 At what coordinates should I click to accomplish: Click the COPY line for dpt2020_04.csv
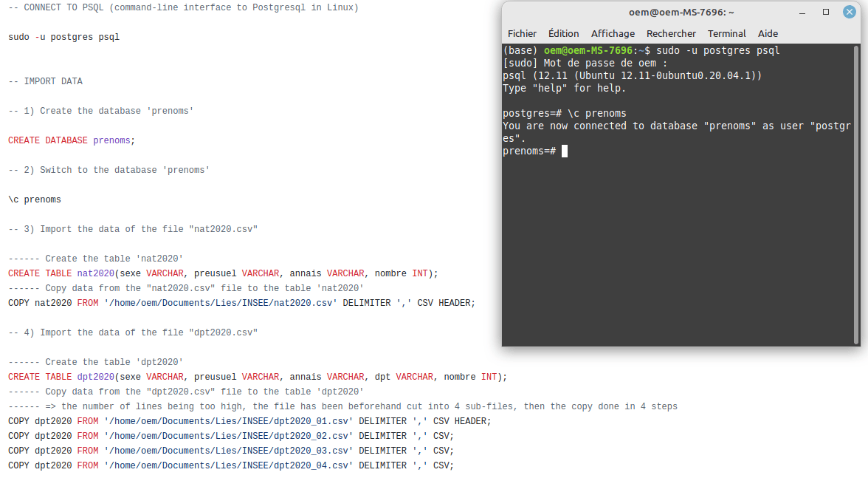[231, 465]
